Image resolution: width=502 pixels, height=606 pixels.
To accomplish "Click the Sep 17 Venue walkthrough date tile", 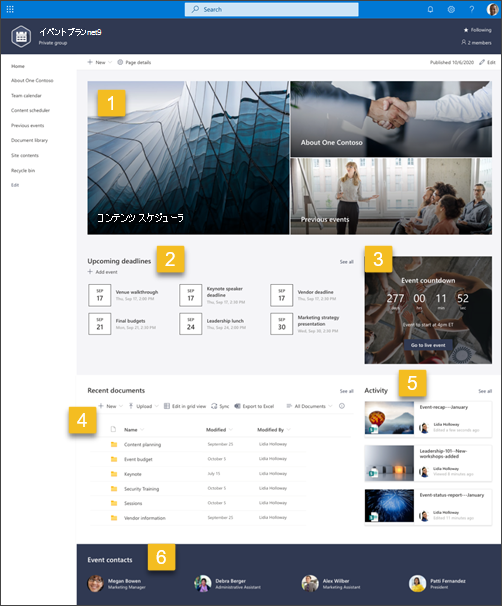I will (x=100, y=295).
